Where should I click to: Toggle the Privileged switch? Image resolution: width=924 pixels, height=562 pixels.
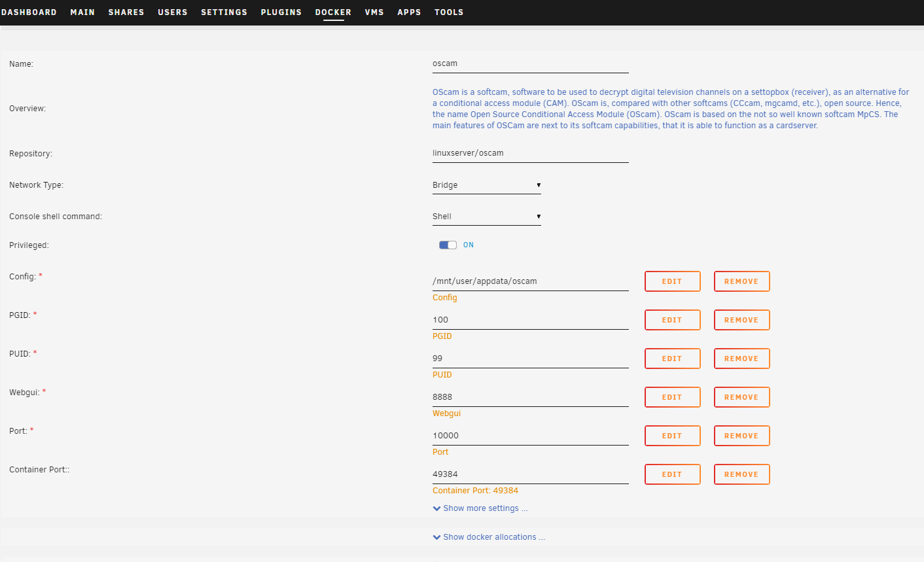click(448, 245)
